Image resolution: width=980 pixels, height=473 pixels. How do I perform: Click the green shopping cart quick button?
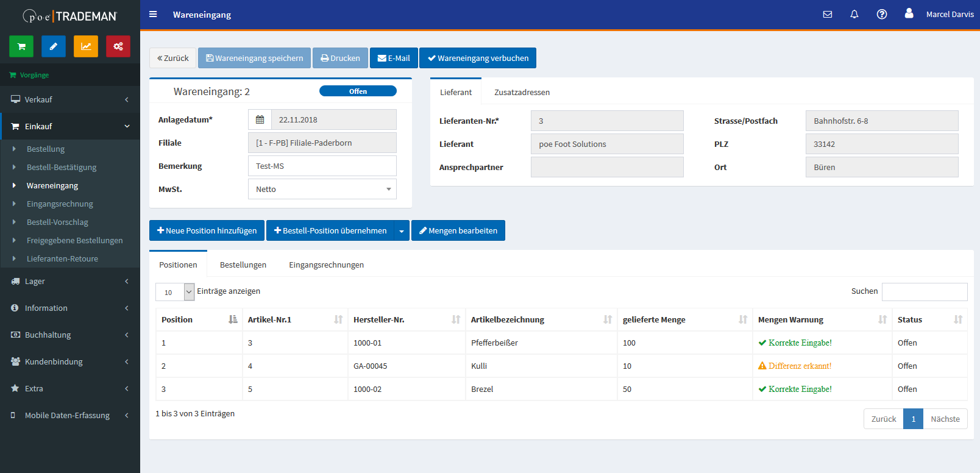click(21, 46)
